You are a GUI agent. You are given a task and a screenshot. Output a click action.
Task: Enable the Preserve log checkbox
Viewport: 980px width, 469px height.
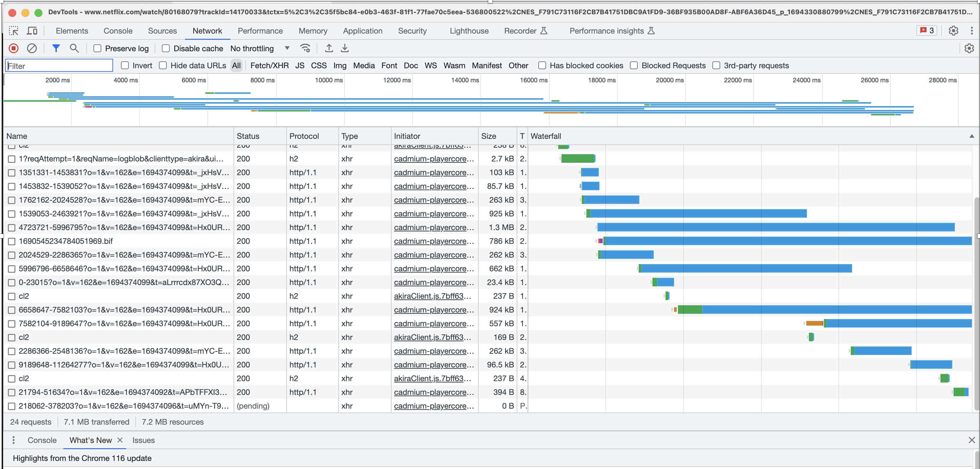(x=97, y=48)
